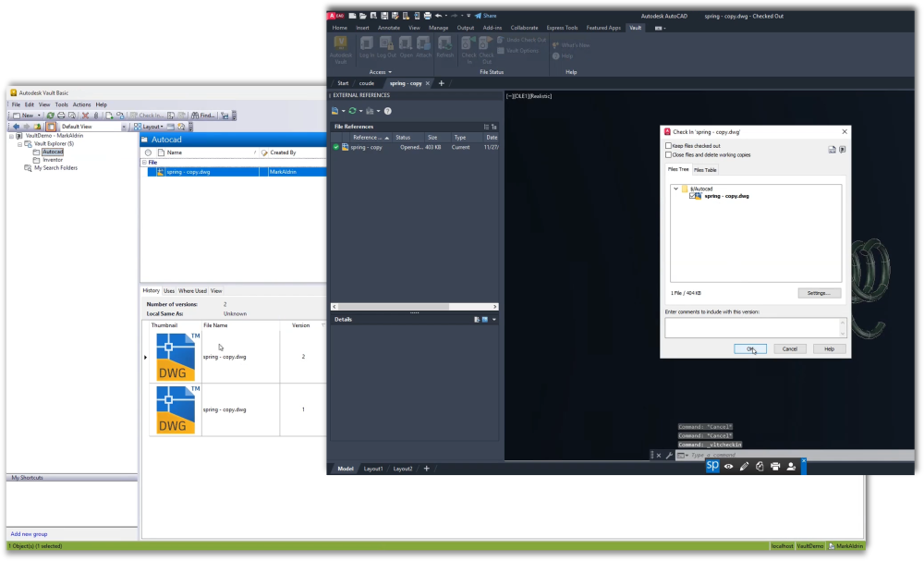Expand the Access panel dropdown in ribbon

click(x=381, y=72)
